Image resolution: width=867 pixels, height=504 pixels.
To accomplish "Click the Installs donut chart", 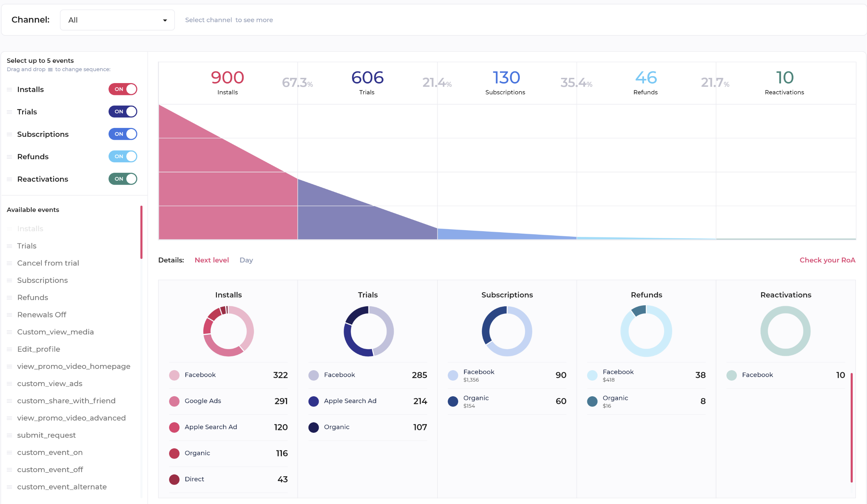I will 228,331.
